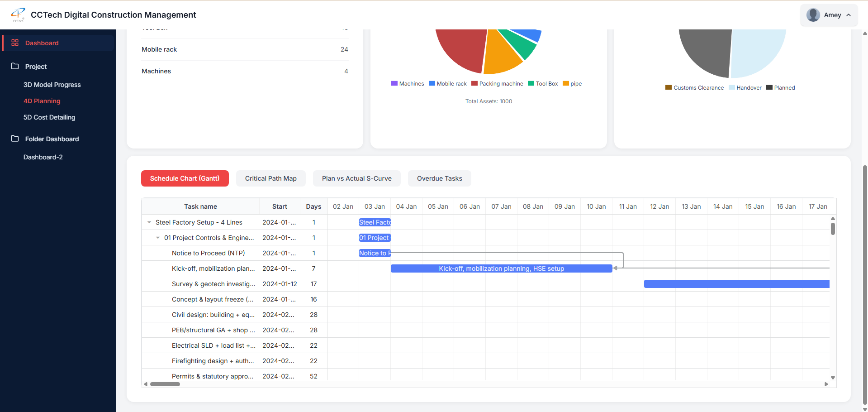The width and height of the screenshot is (868, 412).
Task: Open the Dashboard grid icon
Action: 15,43
